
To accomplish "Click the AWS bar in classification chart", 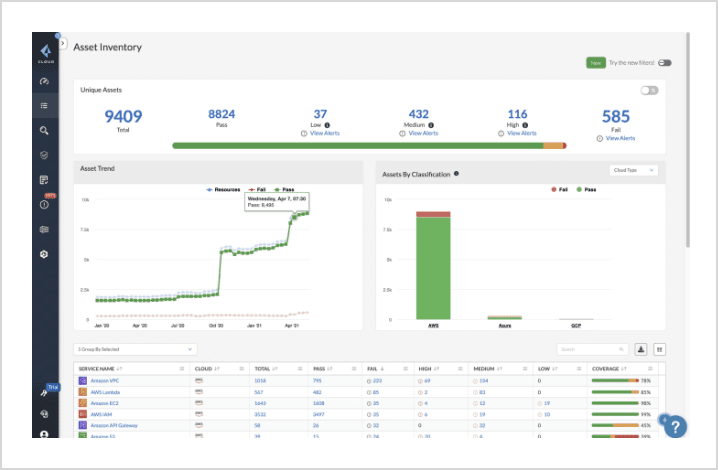I will (x=433, y=265).
